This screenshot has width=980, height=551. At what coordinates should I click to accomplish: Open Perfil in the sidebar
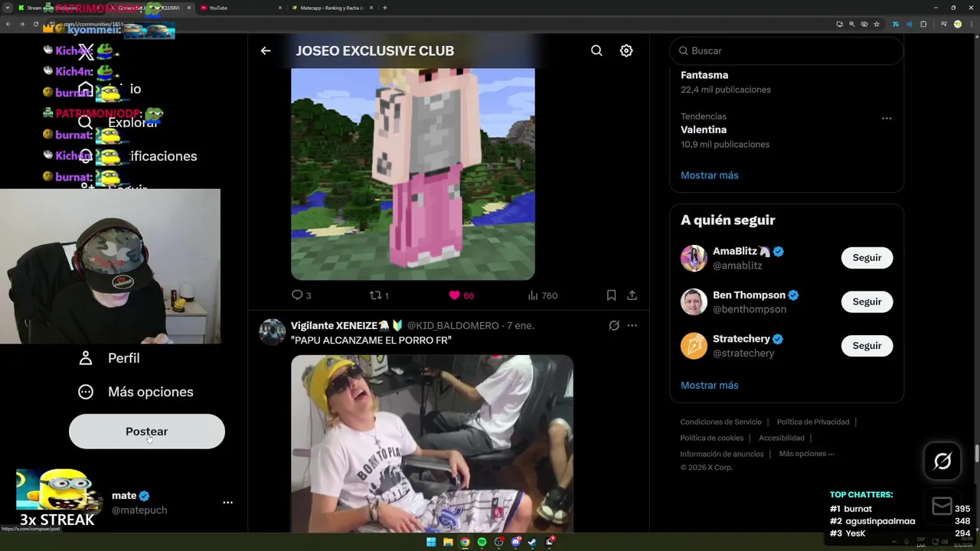[109, 358]
